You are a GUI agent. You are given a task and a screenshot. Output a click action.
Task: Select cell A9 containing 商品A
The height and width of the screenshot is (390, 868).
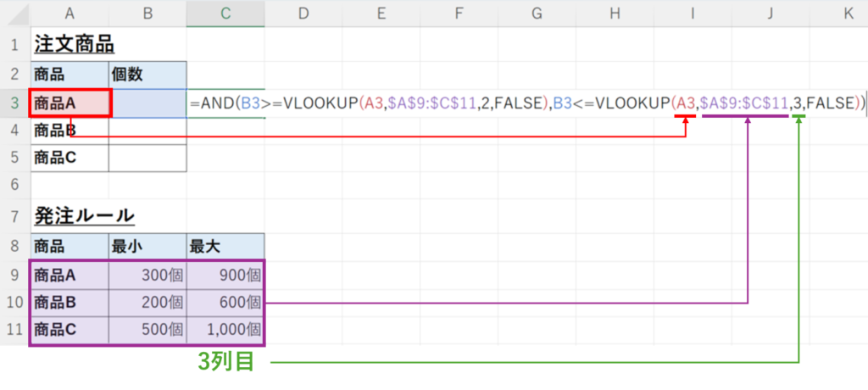[70, 274]
